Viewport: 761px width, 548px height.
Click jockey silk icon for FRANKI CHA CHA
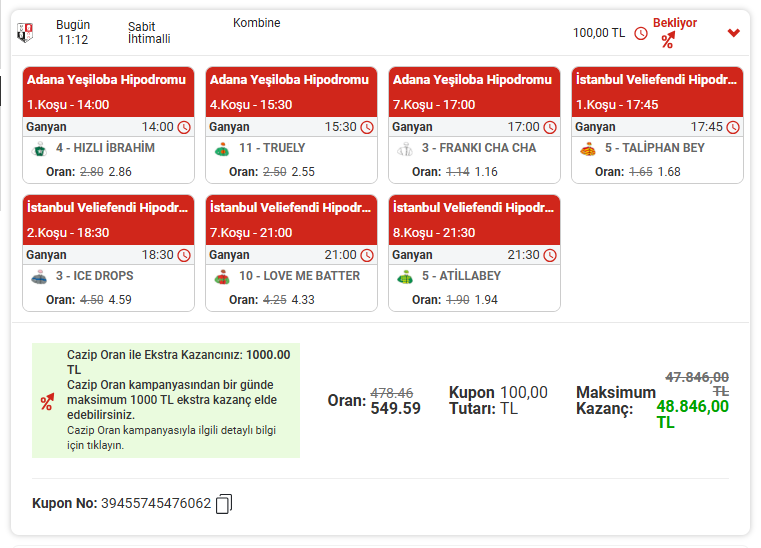pyautogui.click(x=405, y=149)
